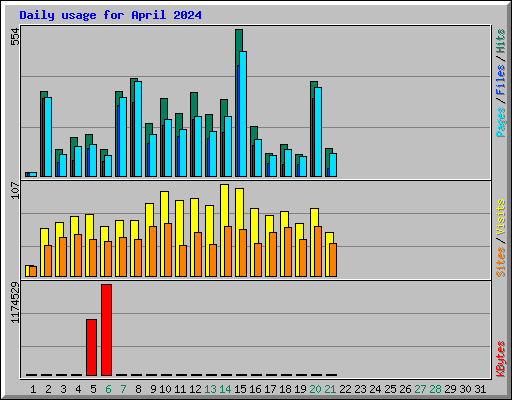Click the yellow visits bar for day 1
Screen dimensions: 512x400
click(x=27, y=271)
